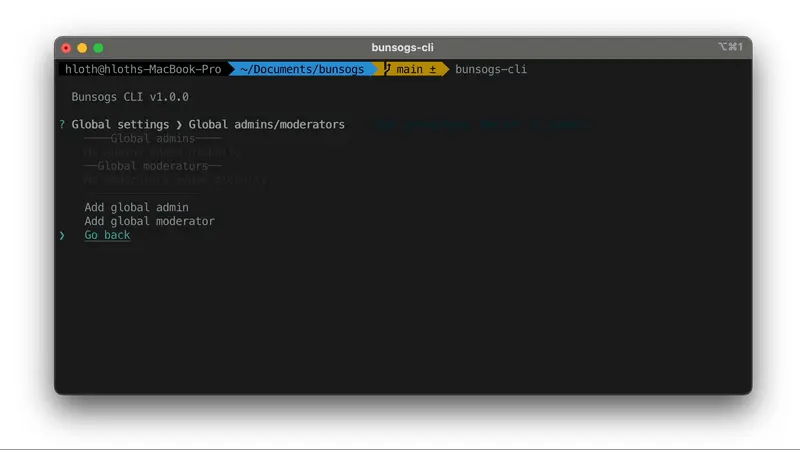Click the green fullscreen window button
The image size is (800, 450).
99,47
